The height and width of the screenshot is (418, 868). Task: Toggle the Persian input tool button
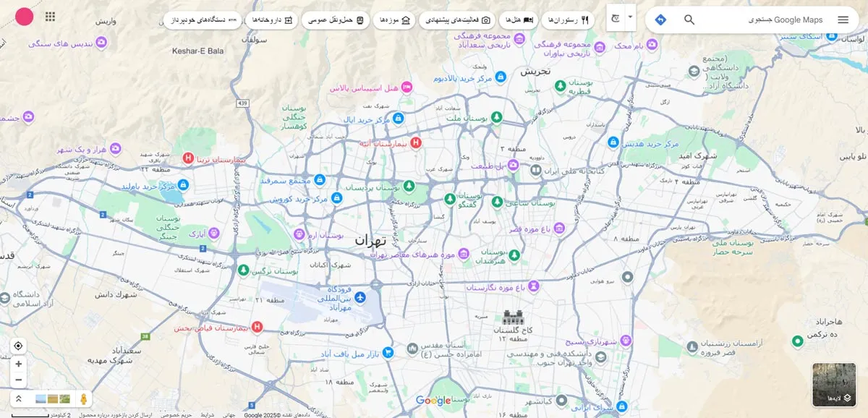[616, 18]
